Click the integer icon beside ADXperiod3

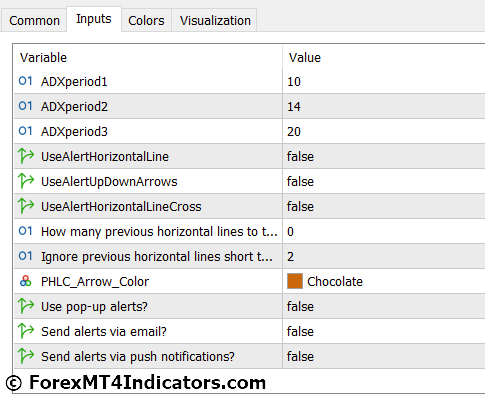26,131
